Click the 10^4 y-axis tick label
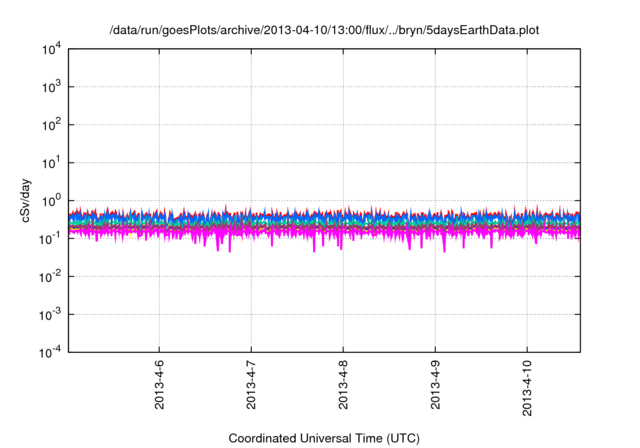Screen dimensions: 640x448 pyautogui.click(x=51, y=49)
